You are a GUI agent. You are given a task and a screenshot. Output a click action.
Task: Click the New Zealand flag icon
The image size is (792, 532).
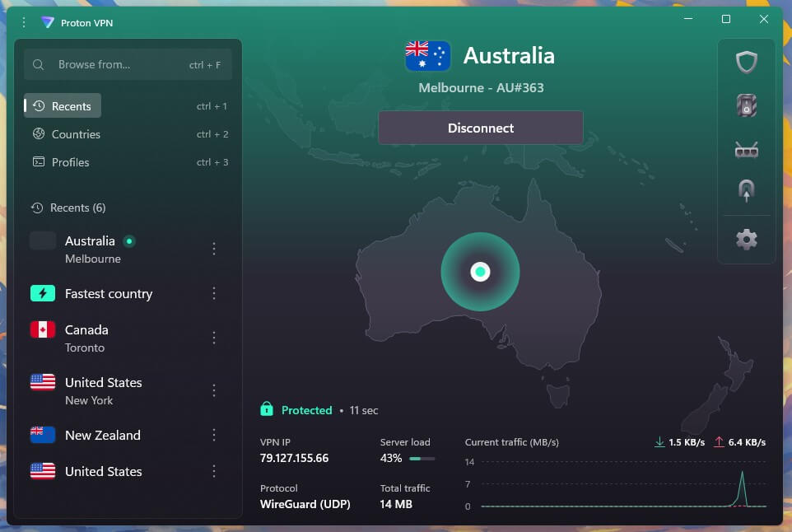point(43,435)
